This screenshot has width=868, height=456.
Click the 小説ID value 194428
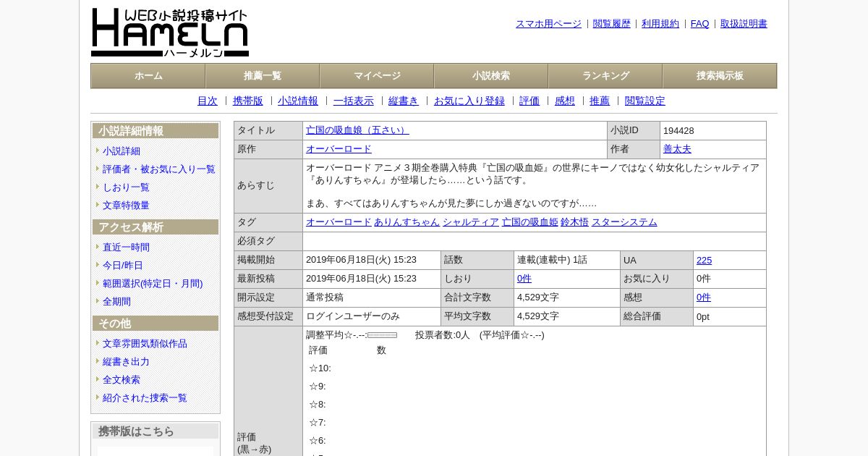pos(678,131)
